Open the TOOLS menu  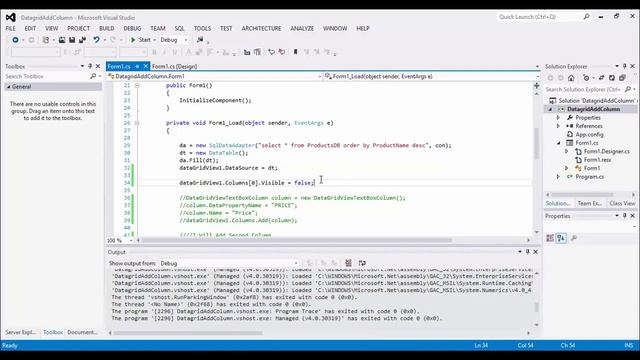pyautogui.click(x=202, y=29)
